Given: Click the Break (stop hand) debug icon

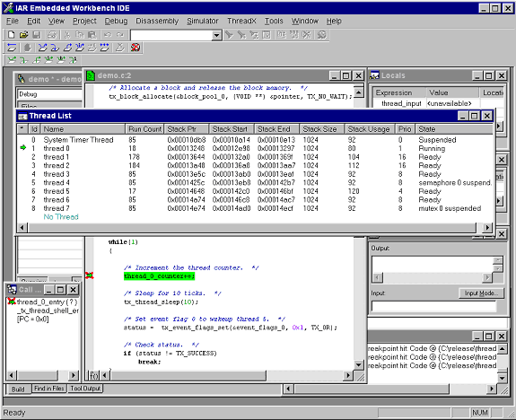Looking at the screenshot, I should [x=28, y=48].
